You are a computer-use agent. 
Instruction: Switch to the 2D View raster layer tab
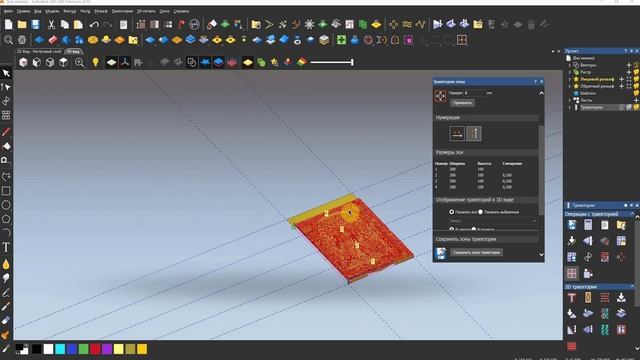coord(39,51)
